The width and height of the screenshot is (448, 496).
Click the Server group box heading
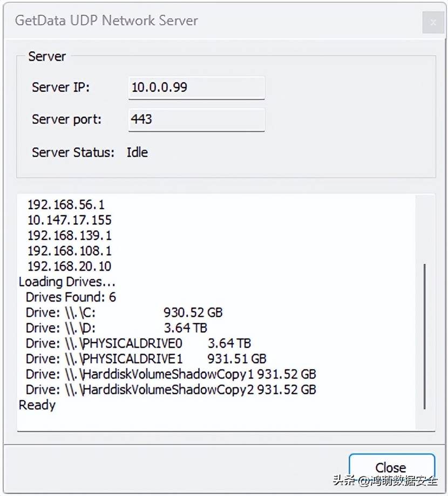[x=47, y=57]
